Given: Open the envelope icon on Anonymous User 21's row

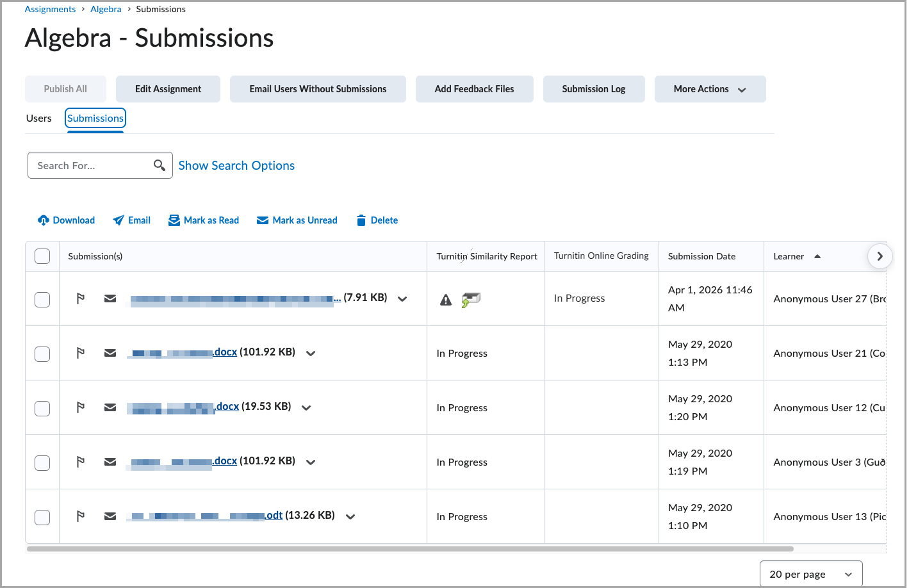Looking at the screenshot, I should tap(110, 352).
